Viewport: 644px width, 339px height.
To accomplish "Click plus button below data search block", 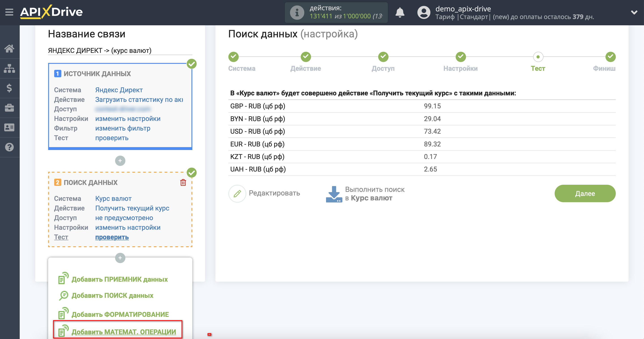I will coord(120,258).
